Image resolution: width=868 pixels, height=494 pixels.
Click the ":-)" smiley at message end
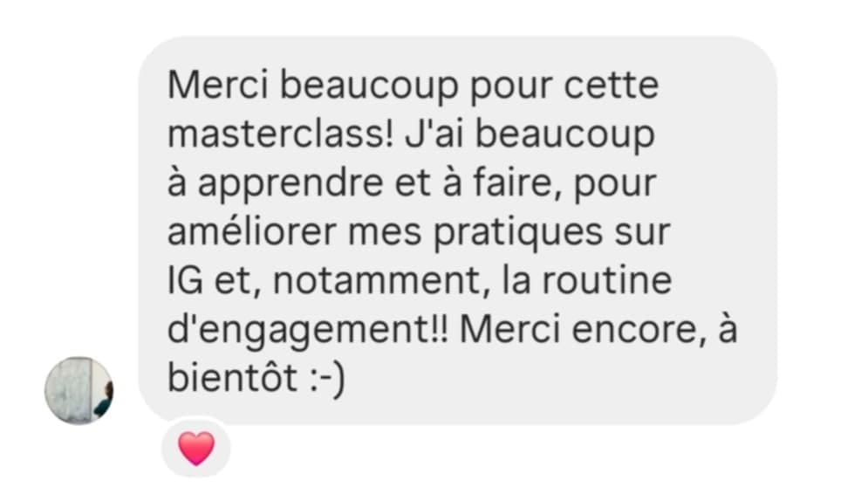point(327,380)
